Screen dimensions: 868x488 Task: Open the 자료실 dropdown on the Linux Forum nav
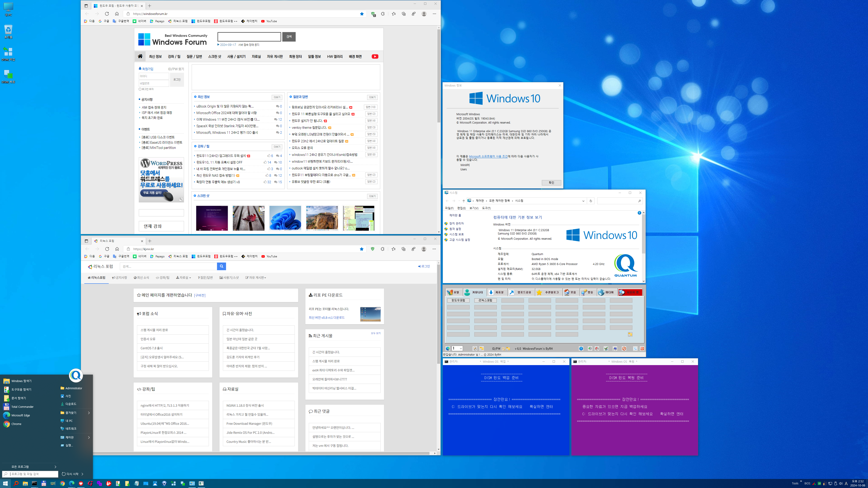(x=183, y=277)
